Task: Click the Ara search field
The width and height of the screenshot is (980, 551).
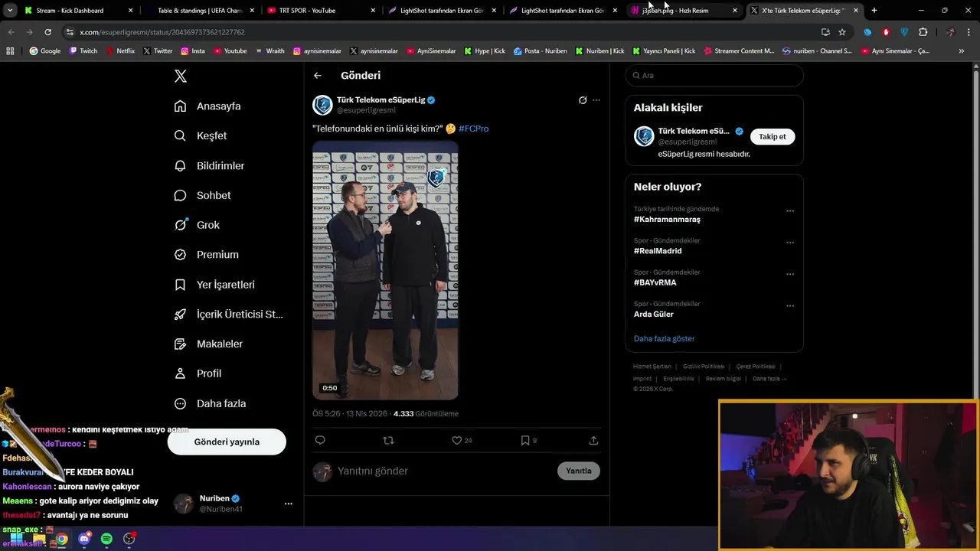Action: 714,76
